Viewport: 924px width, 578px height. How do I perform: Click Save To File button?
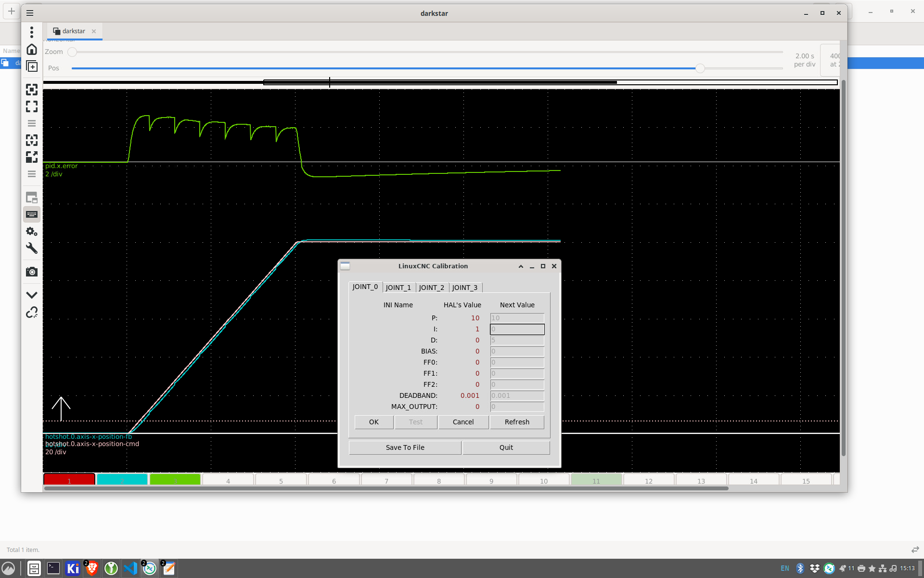coord(405,447)
